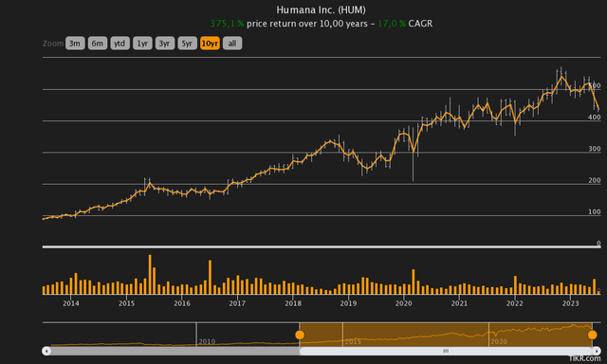The height and width of the screenshot is (364, 607).
Task: Click the 2014 x-axis label
Action: point(71,303)
